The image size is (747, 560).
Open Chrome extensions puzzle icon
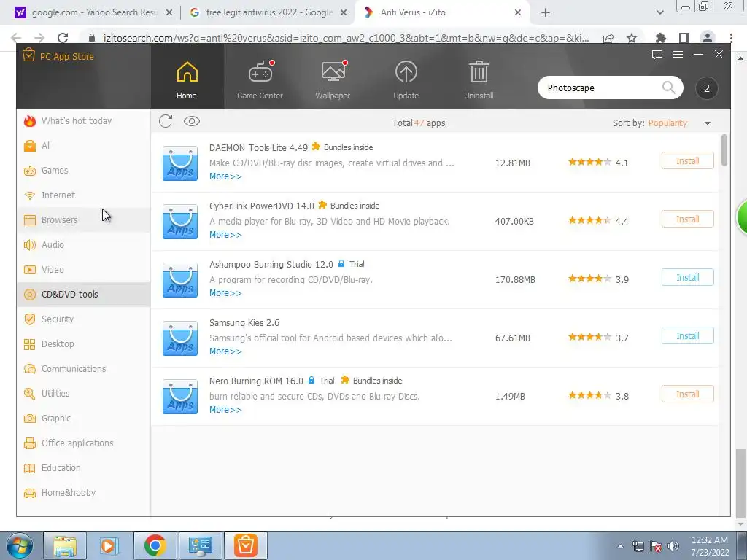660,38
